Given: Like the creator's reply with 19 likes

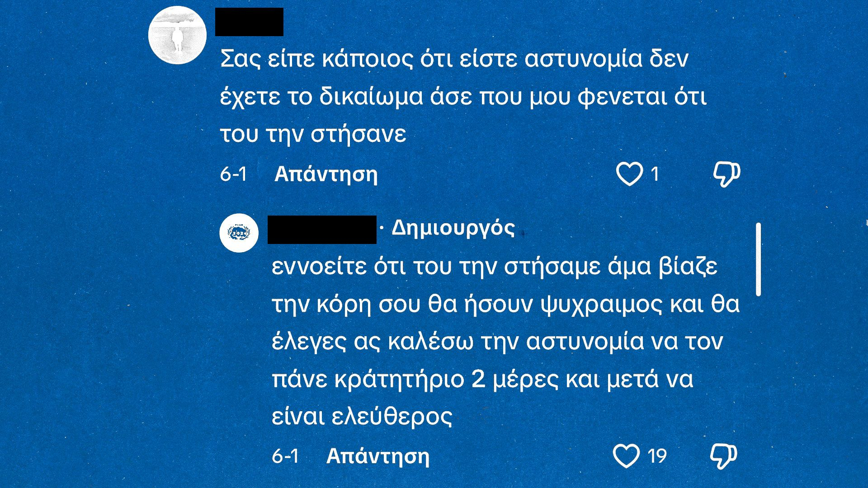Looking at the screenshot, I should click(626, 456).
